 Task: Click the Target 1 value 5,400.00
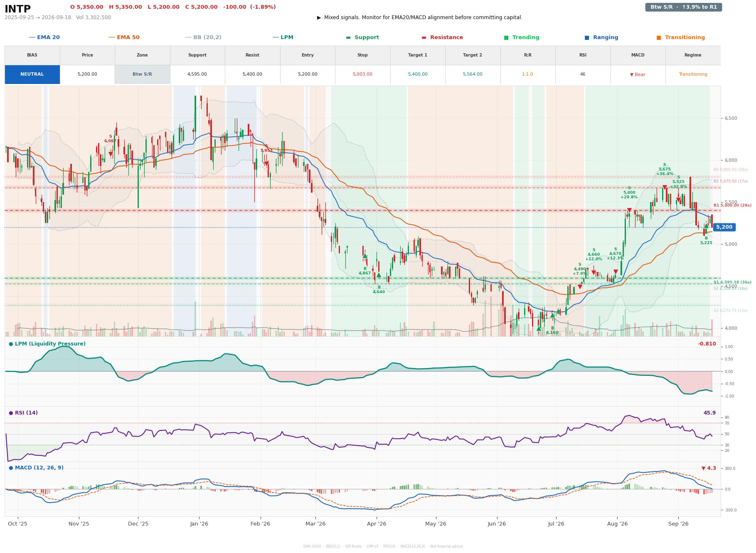tap(417, 74)
